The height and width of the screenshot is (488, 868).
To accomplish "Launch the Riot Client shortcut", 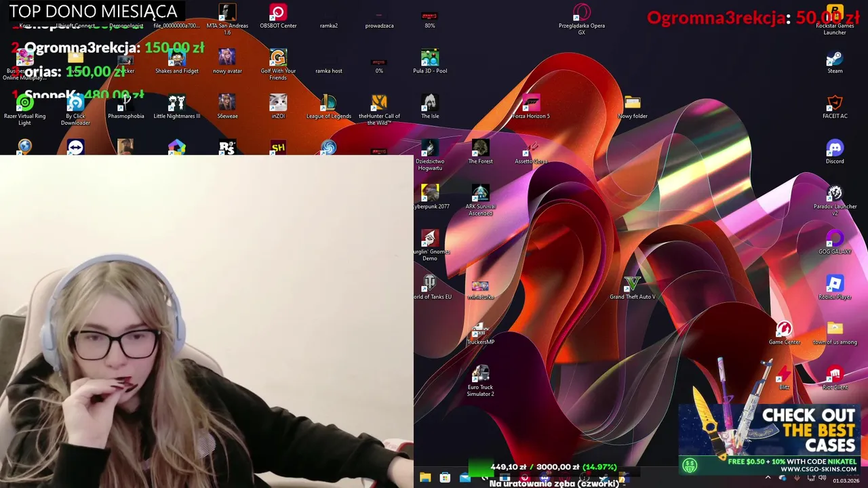I will coord(835,378).
